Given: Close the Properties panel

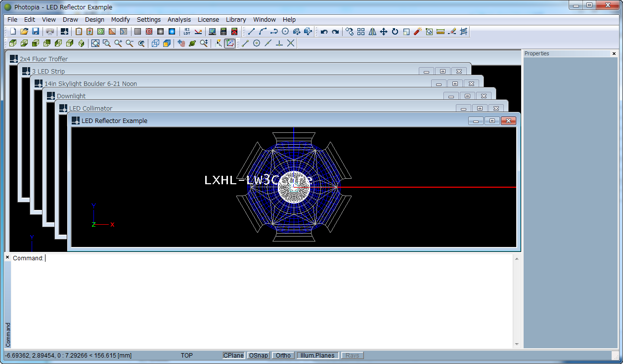Looking at the screenshot, I should tap(614, 53).
